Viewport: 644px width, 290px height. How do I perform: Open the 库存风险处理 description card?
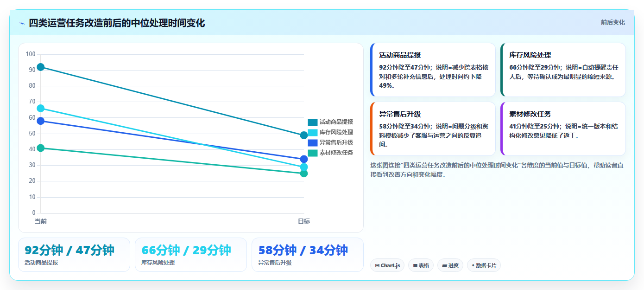tap(563, 70)
